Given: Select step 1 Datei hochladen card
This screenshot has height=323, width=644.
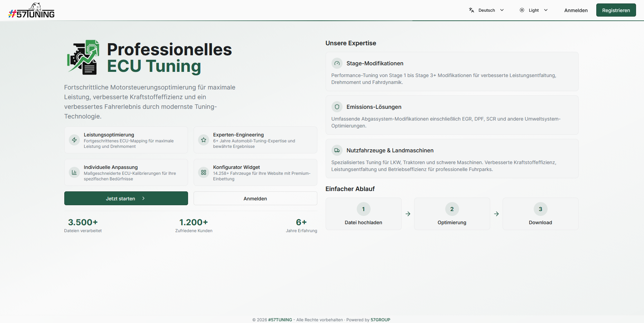Looking at the screenshot, I should coord(363,214).
